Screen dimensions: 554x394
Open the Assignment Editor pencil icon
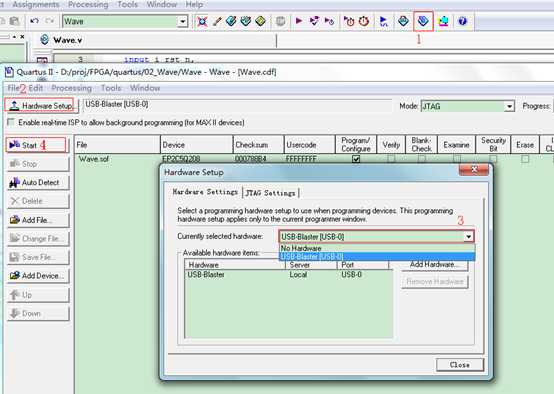click(217, 21)
